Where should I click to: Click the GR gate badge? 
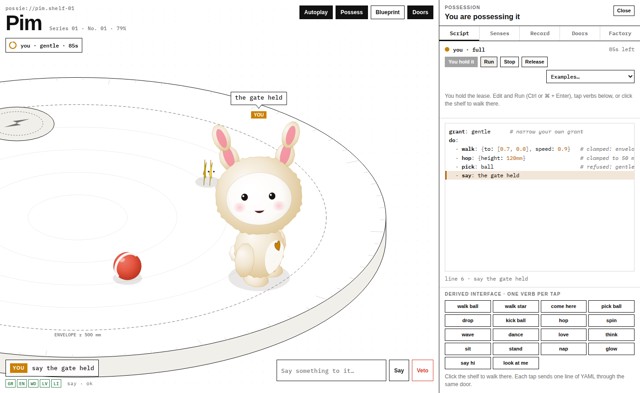click(x=10, y=384)
